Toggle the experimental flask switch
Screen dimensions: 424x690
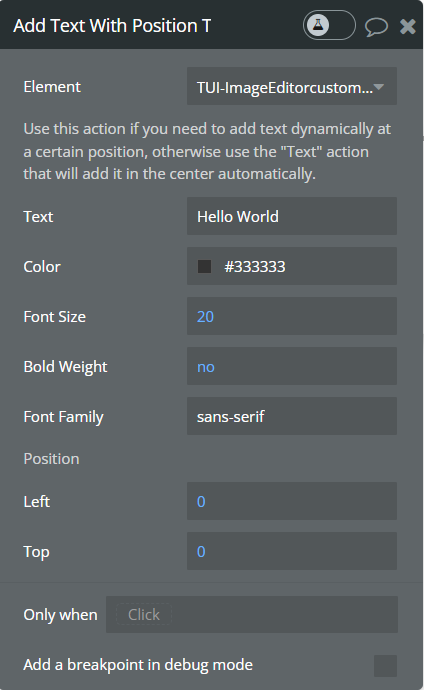coord(329,26)
